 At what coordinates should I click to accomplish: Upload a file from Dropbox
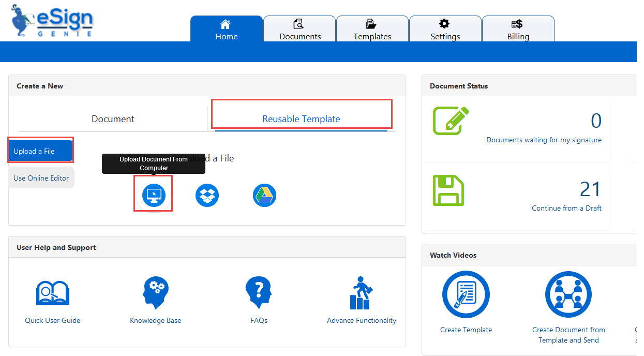click(x=207, y=196)
